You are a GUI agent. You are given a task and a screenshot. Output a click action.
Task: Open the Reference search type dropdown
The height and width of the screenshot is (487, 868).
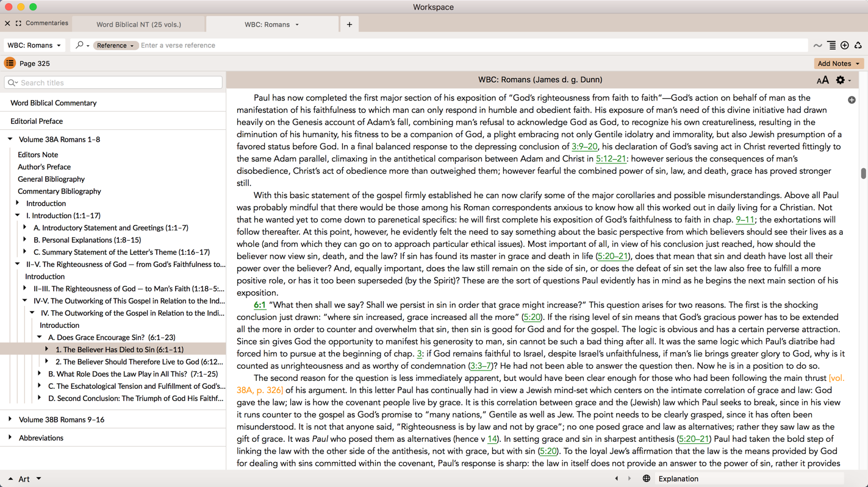pyautogui.click(x=115, y=45)
